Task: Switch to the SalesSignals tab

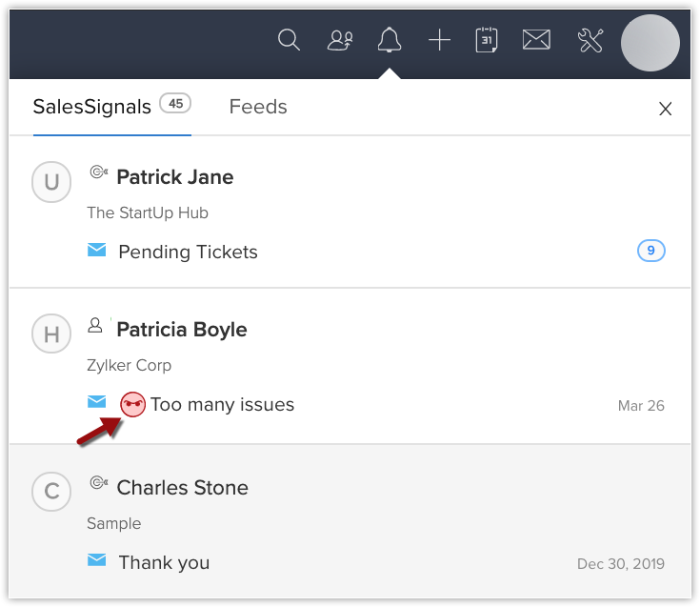Action: (92, 107)
